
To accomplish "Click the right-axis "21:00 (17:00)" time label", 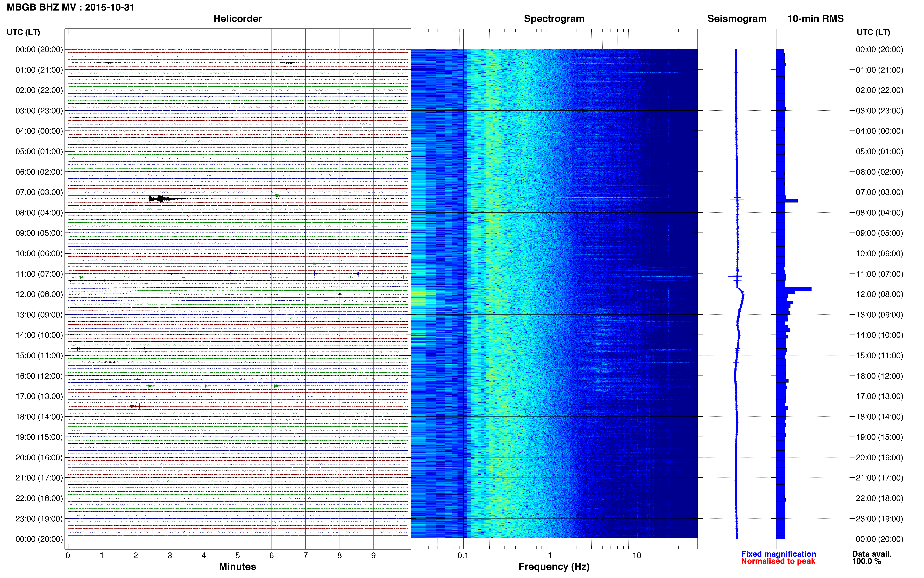I will click(x=879, y=478).
